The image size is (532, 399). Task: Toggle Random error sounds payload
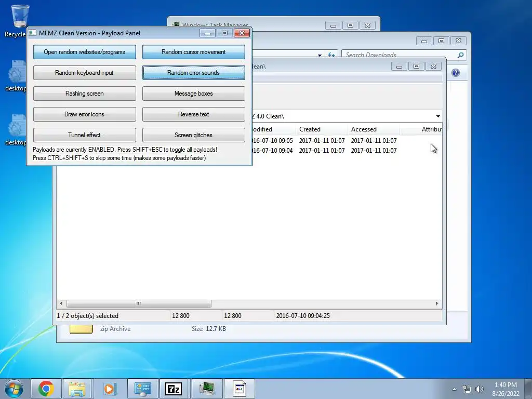point(193,73)
